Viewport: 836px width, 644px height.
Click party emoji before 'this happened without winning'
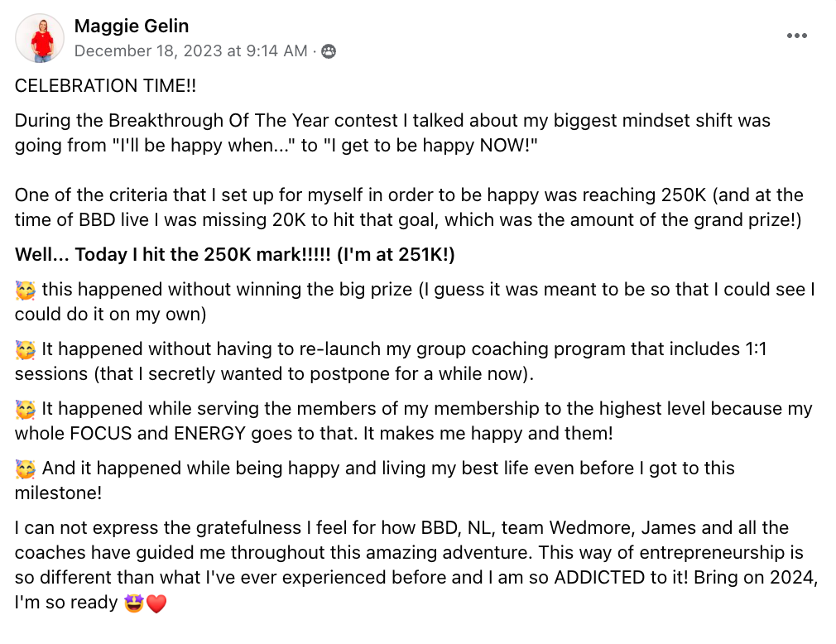[26, 291]
